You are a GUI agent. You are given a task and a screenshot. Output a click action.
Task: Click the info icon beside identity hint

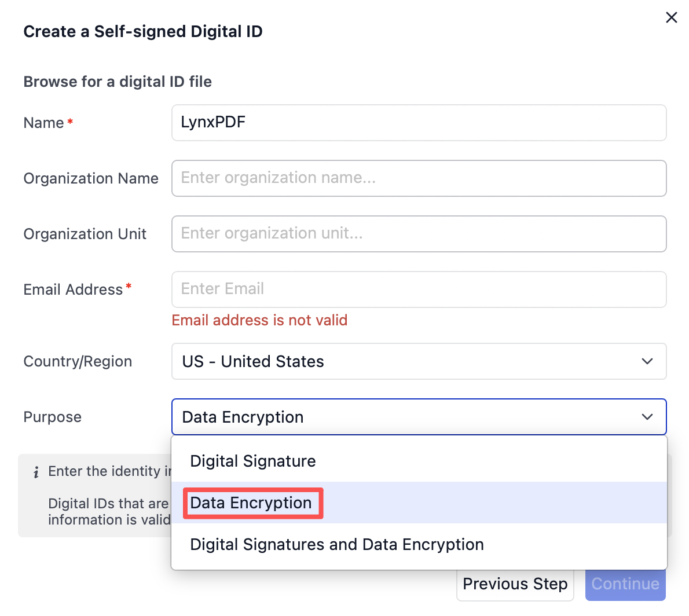(36, 472)
